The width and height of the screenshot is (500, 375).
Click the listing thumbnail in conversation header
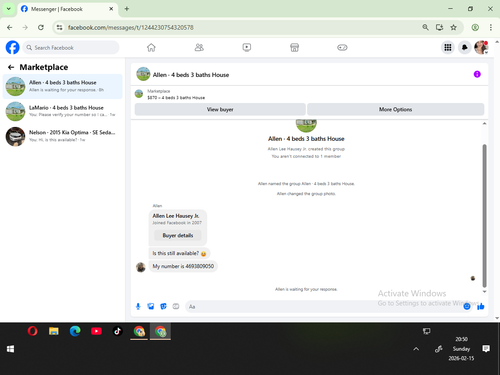(x=143, y=74)
